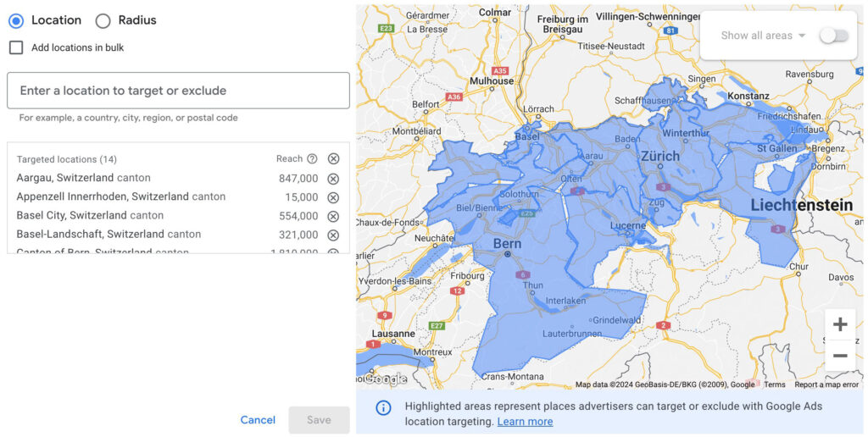Click the Save button
The image size is (868, 437).
click(319, 420)
